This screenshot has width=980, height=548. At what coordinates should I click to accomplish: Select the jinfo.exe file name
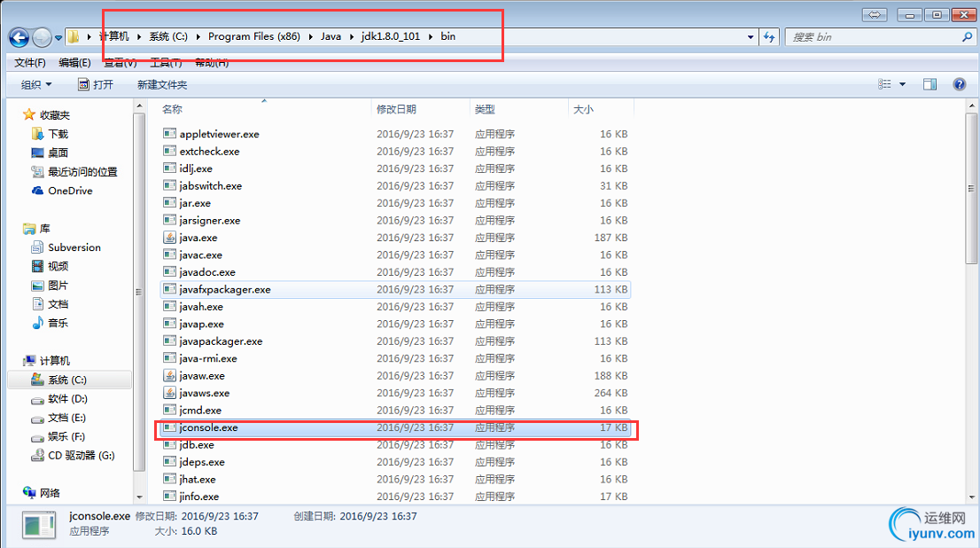point(198,497)
